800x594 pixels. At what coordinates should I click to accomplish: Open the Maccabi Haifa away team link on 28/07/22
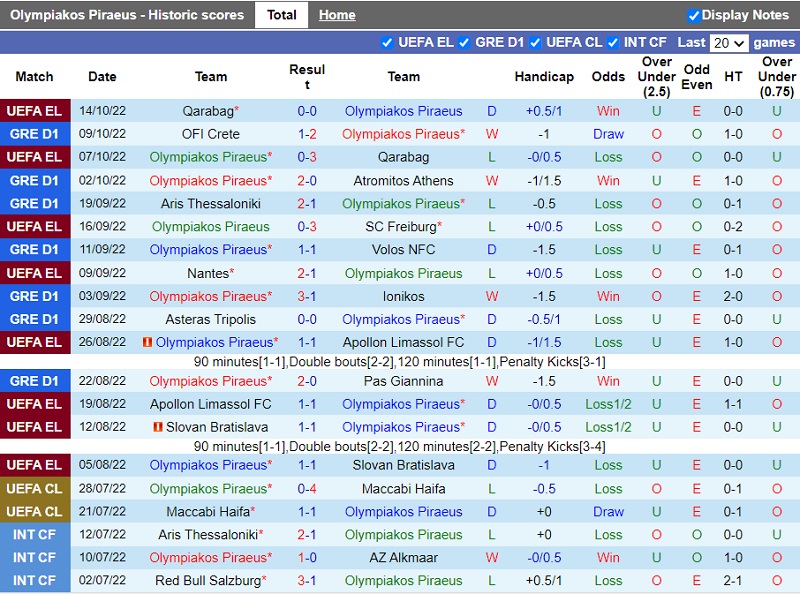pyautogui.click(x=403, y=489)
